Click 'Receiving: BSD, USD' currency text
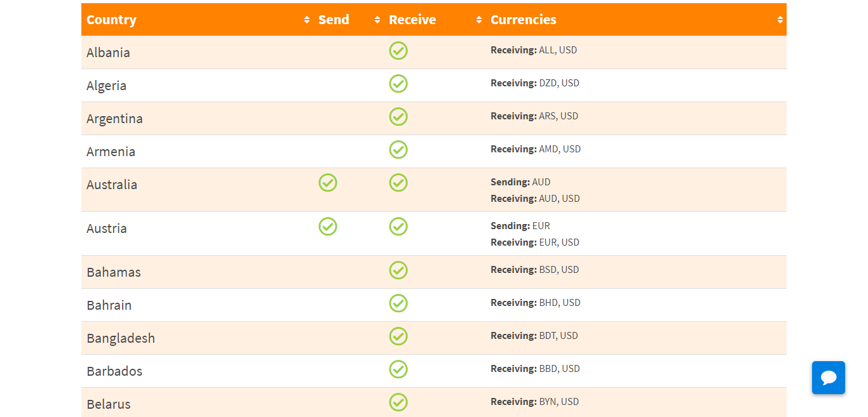Viewport: 868px width, 417px height. click(x=535, y=270)
